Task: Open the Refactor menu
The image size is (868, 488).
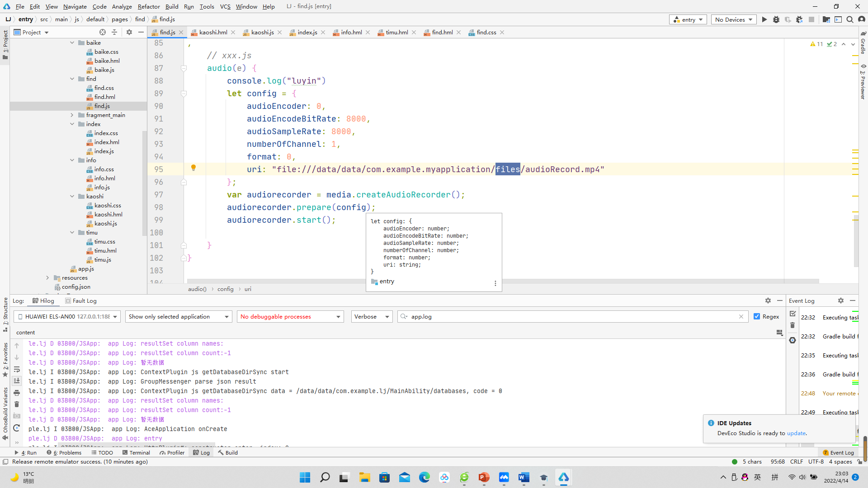Action: [149, 6]
